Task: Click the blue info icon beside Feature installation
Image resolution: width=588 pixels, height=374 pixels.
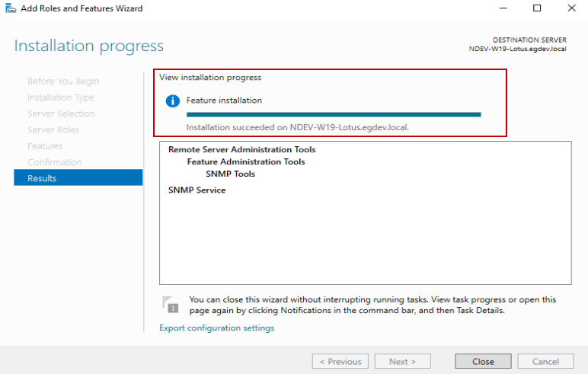Action: pyautogui.click(x=172, y=101)
